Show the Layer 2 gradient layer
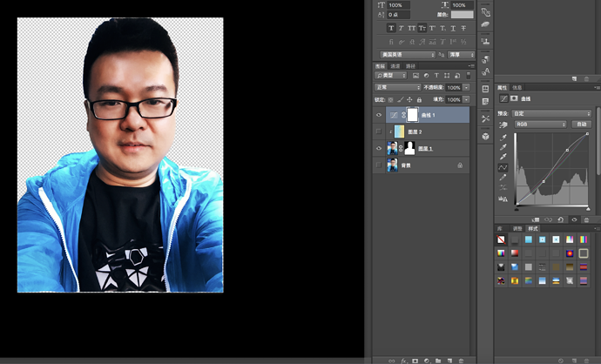 coord(379,131)
